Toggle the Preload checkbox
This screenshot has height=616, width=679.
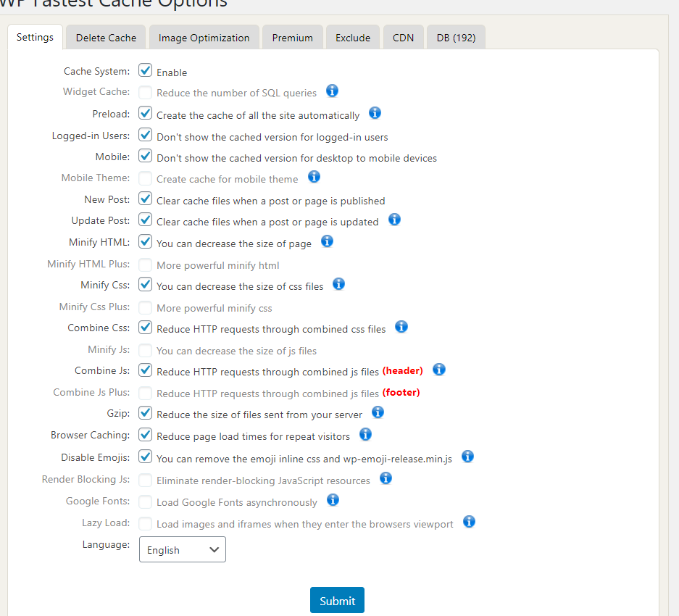[146, 113]
